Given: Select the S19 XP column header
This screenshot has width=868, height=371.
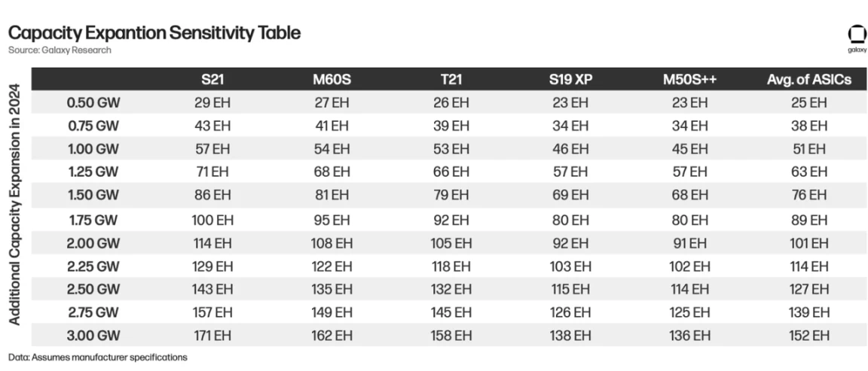Looking at the screenshot, I should point(571,80).
